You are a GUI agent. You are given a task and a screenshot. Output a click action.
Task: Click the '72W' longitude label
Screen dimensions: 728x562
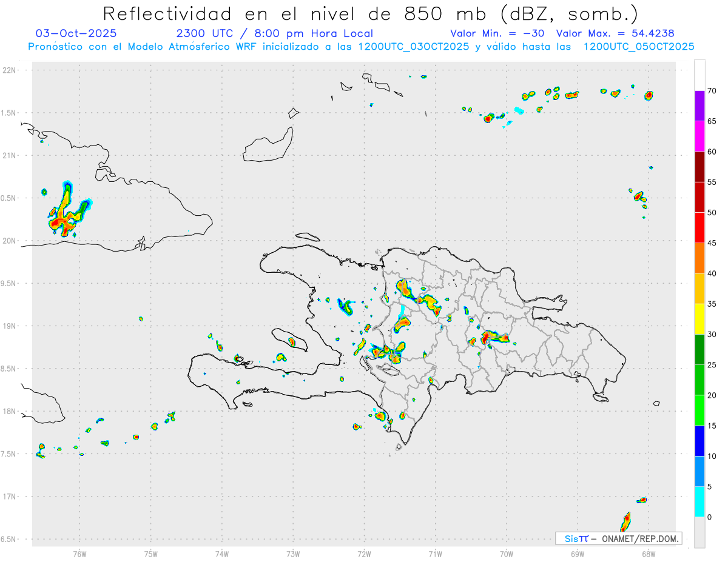point(364,553)
